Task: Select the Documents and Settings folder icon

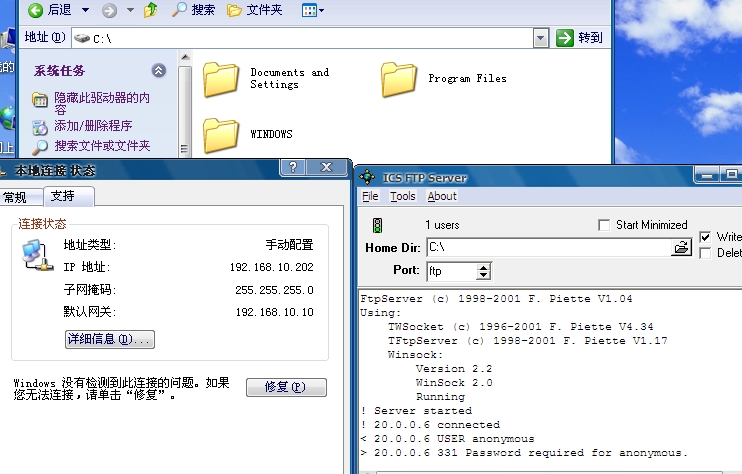Action: 221,79
